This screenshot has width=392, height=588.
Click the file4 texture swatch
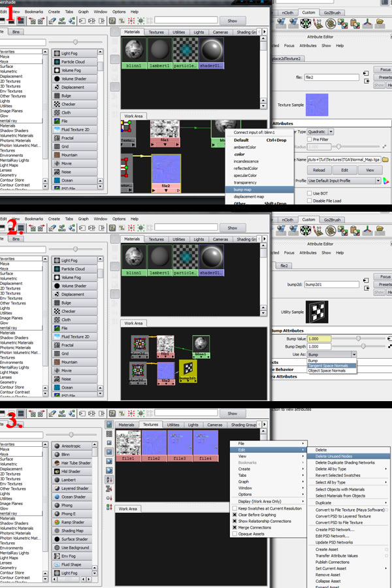click(x=205, y=446)
